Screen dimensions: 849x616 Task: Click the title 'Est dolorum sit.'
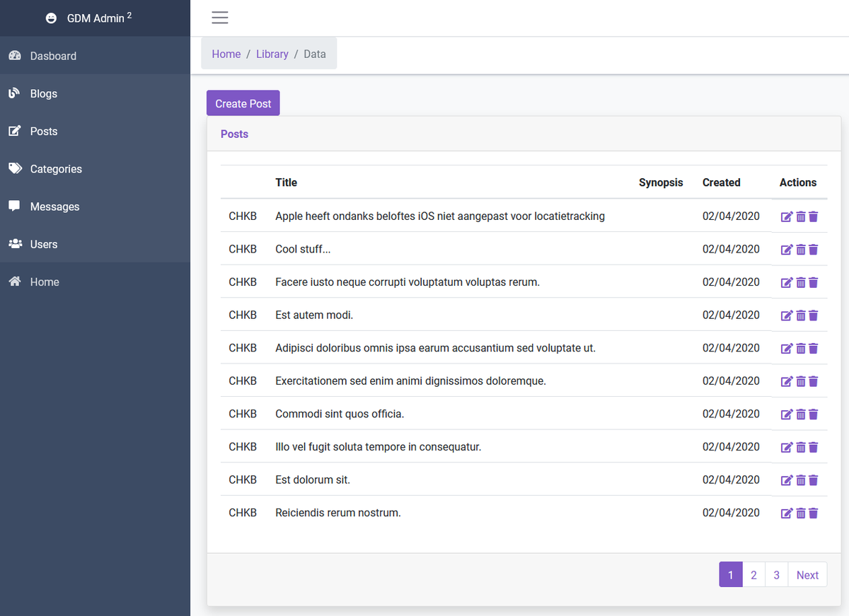click(313, 480)
